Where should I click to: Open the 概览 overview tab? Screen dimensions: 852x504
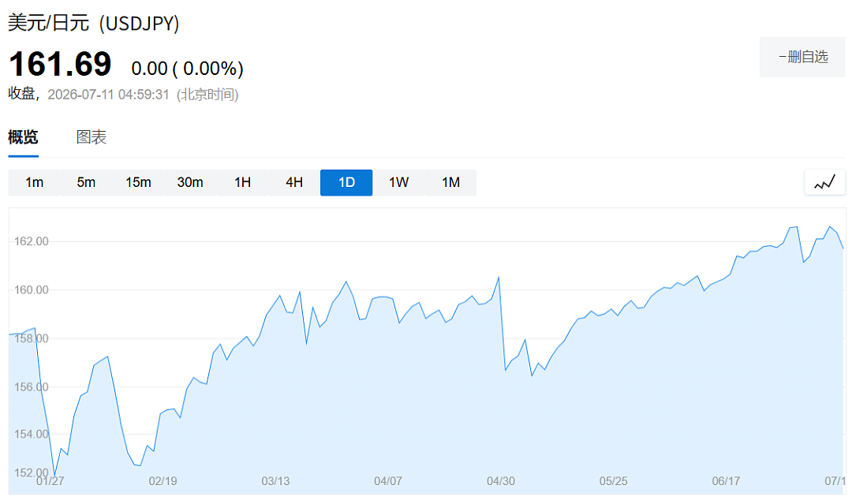(x=23, y=137)
